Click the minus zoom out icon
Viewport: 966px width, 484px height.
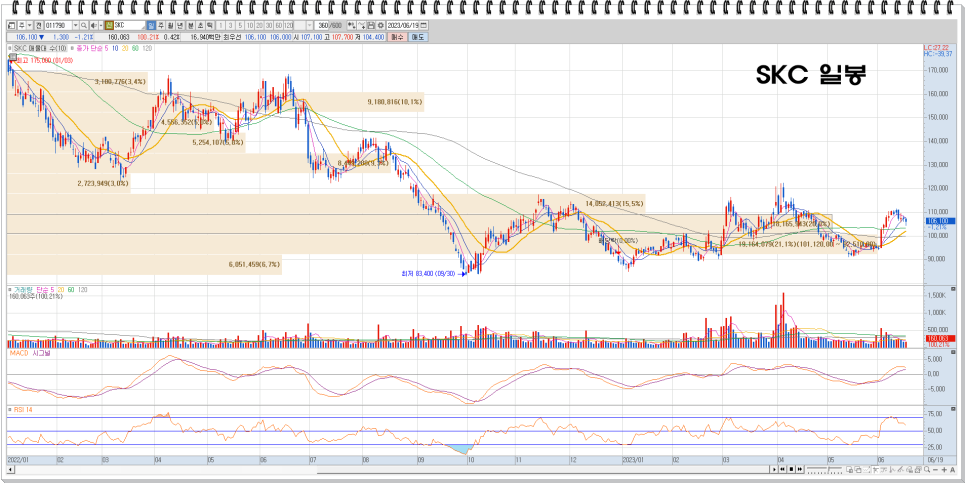click(x=935, y=469)
